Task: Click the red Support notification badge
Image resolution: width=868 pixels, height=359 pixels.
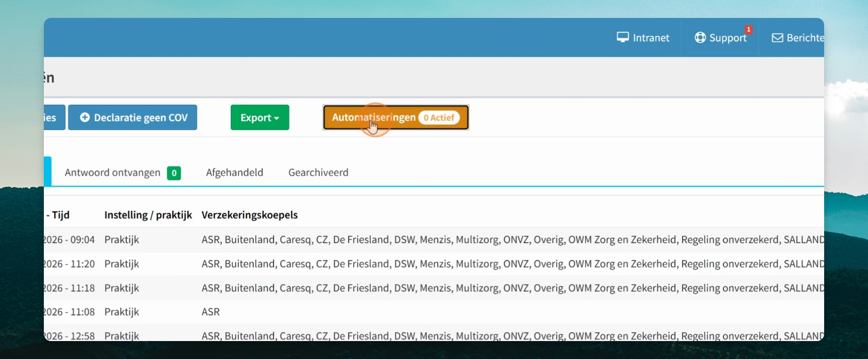Action: coord(748,29)
